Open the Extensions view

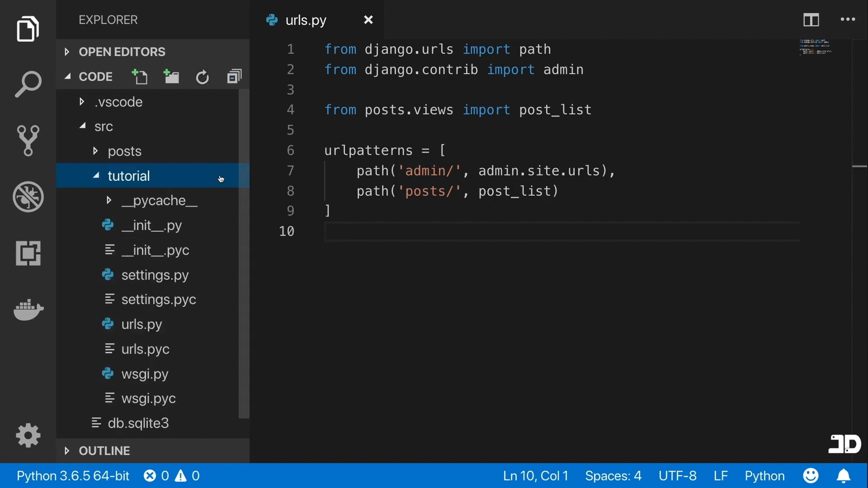(x=28, y=253)
